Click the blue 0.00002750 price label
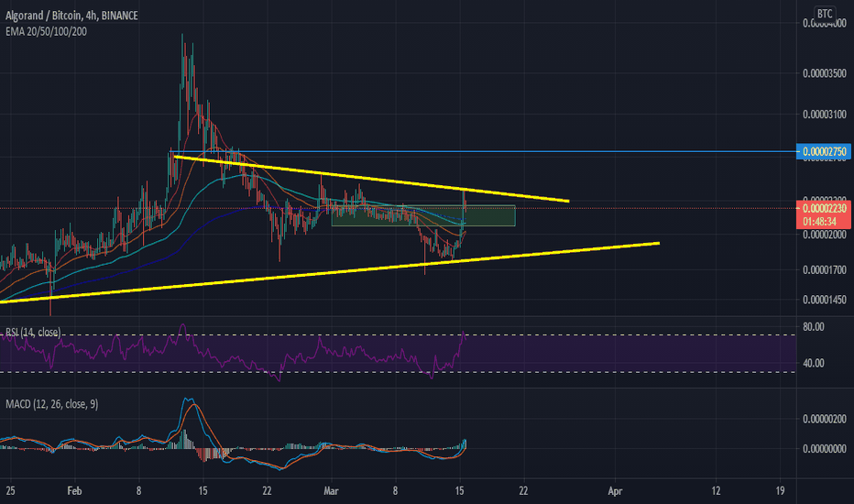854x504 pixels. tap(824, 151)
